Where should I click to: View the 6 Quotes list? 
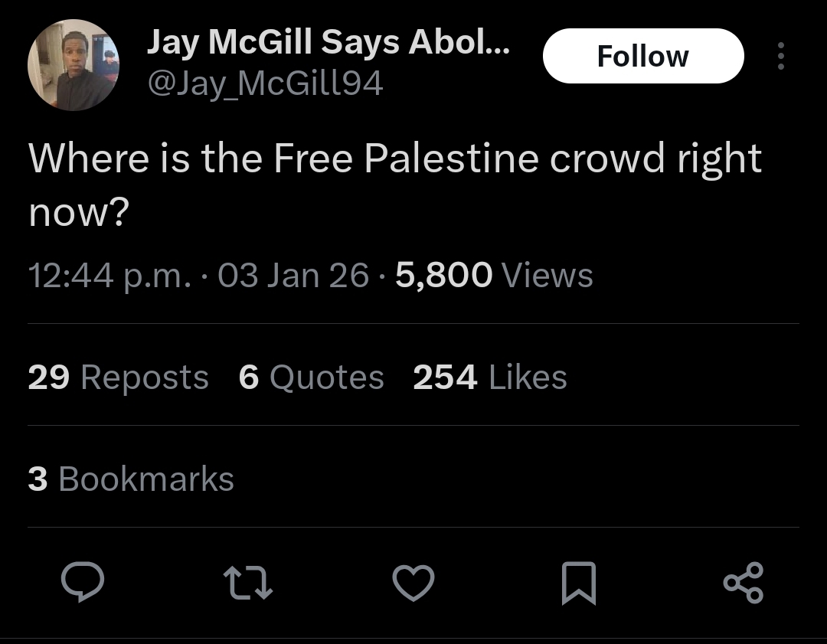coord(311,377)
